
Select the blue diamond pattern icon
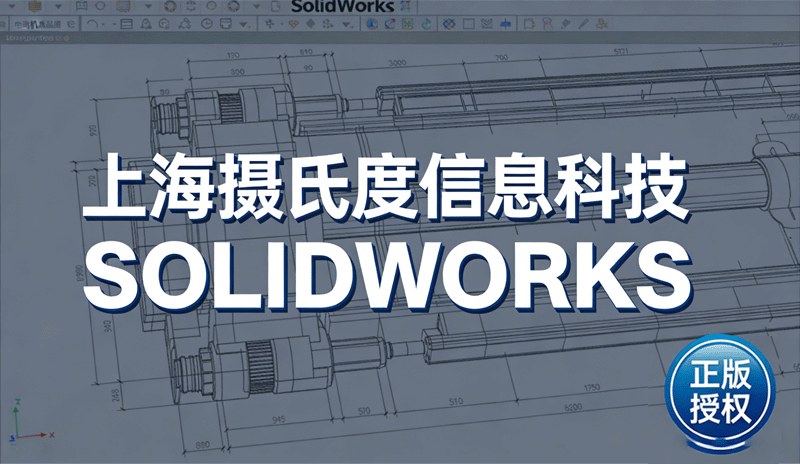pos(448,24)
